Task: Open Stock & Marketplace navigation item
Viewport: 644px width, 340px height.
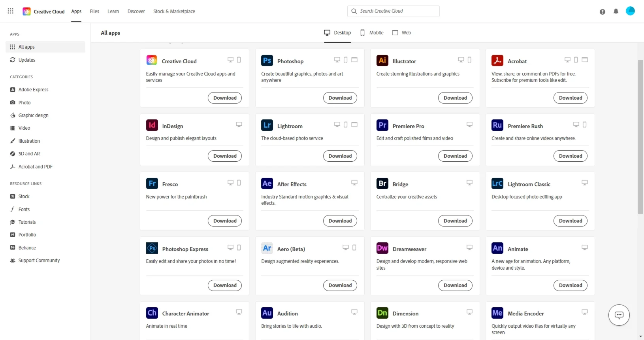Action: (174, 11)
